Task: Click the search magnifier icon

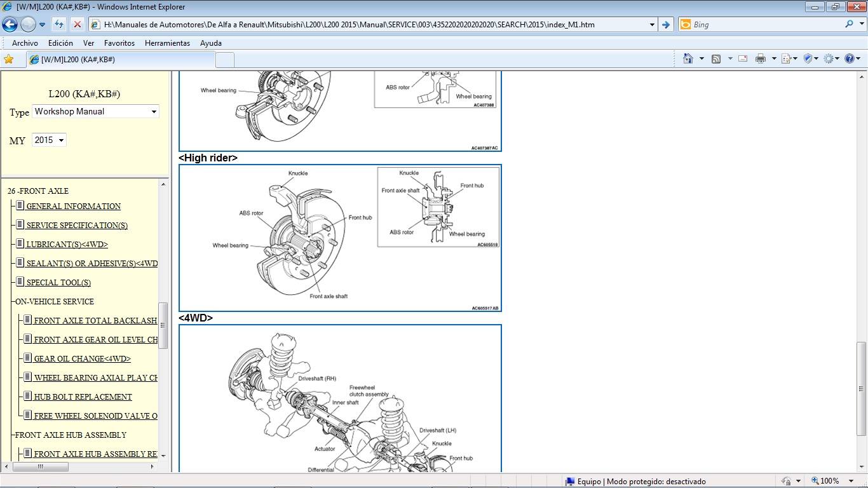Action: (849, 24)
